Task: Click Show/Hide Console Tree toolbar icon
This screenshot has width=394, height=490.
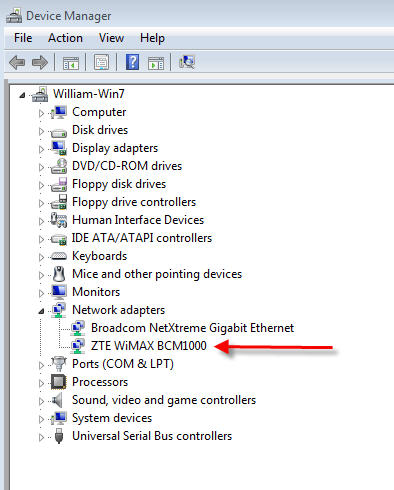Action: [71, 63]
